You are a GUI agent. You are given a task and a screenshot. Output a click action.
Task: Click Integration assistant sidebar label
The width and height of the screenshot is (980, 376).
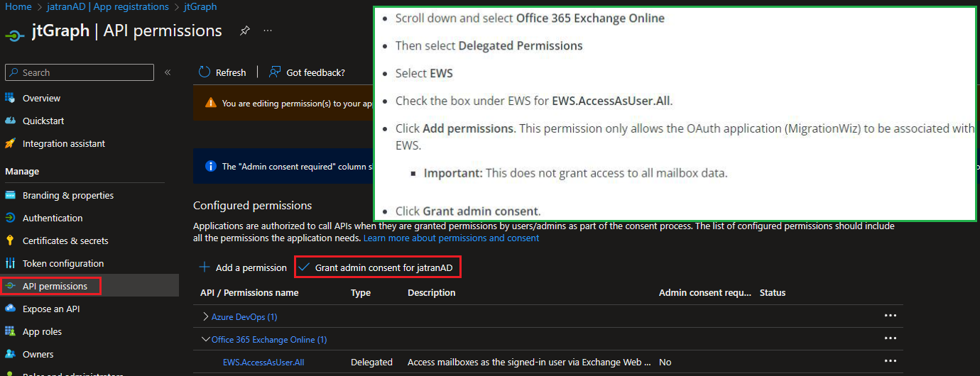pyautogui.click(x=64, y=143)
